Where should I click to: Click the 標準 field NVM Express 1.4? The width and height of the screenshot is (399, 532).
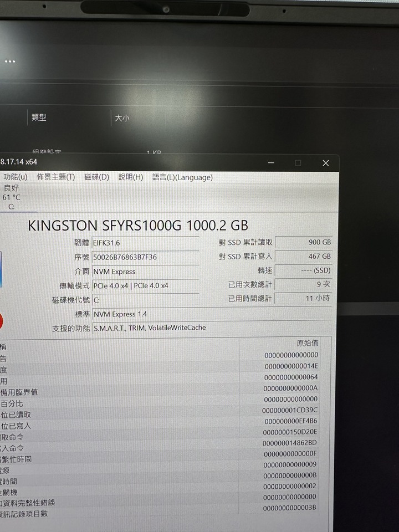pyautogui.click(x=212, y=314)
